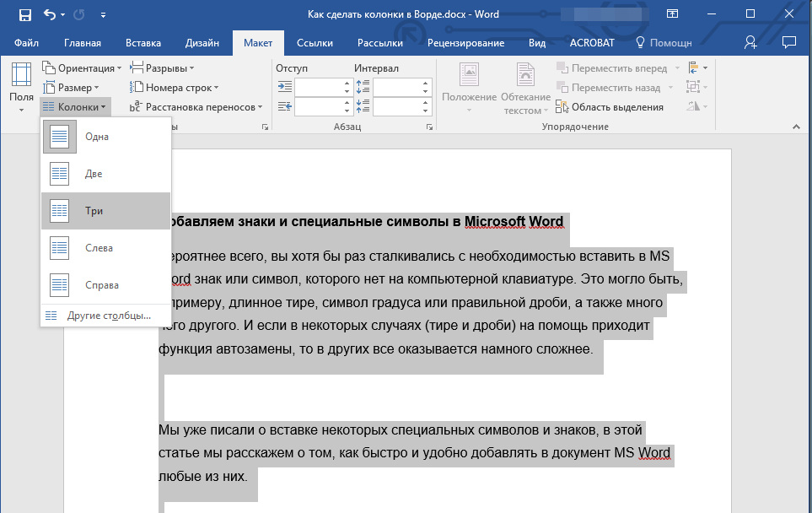Screen dimensions: 812x513
Task: Switch to the Вставка tab
Action: coord(143,43)
